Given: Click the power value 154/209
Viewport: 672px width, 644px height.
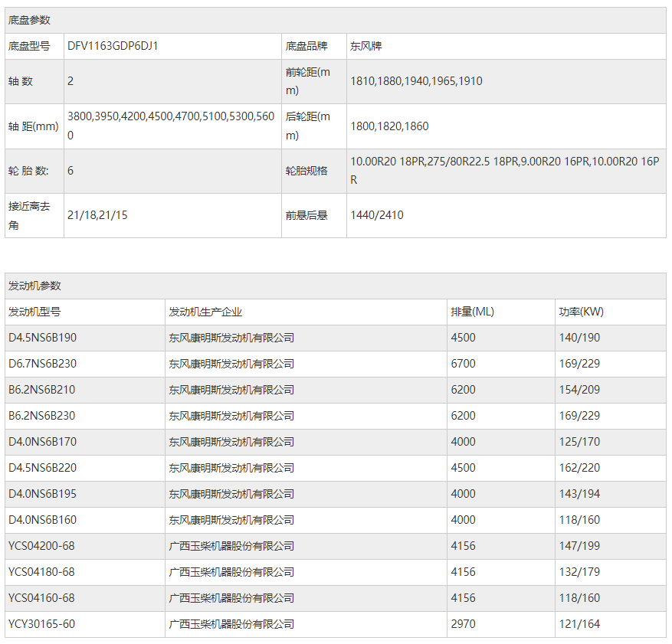Looking at the screenshot, I should tap(579, 390).
